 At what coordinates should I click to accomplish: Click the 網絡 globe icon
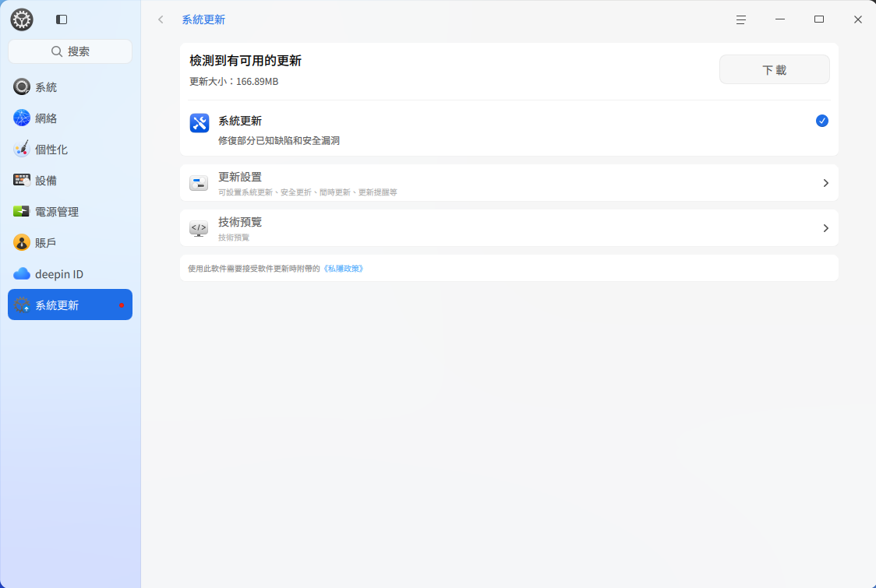(x=21, y=118)
